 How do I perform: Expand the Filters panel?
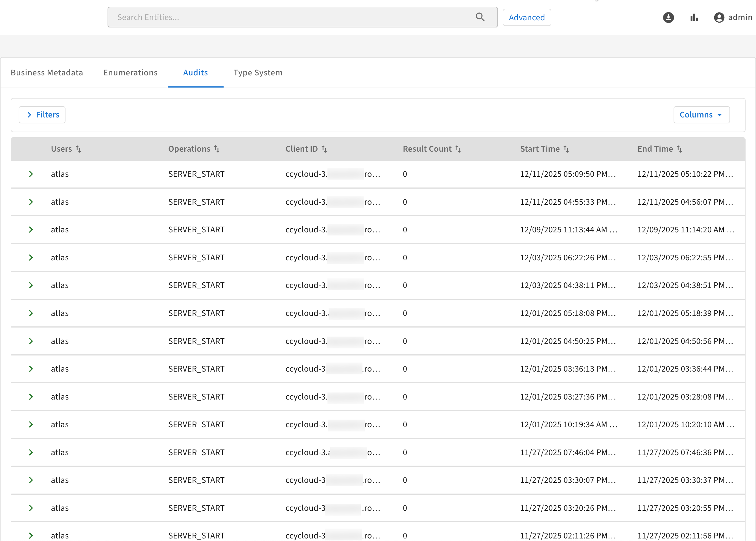42,115
